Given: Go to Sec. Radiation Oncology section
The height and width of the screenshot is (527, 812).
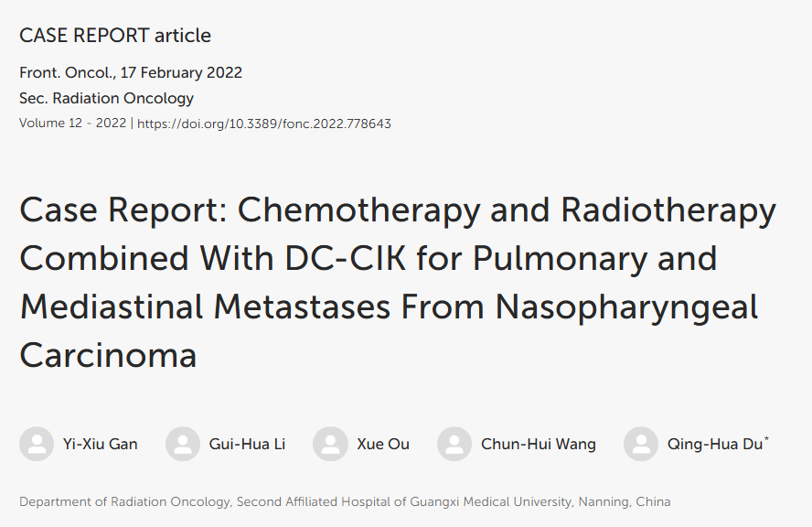Looking at the screenshot, I should pyautogui.click(x=106, y=98).
